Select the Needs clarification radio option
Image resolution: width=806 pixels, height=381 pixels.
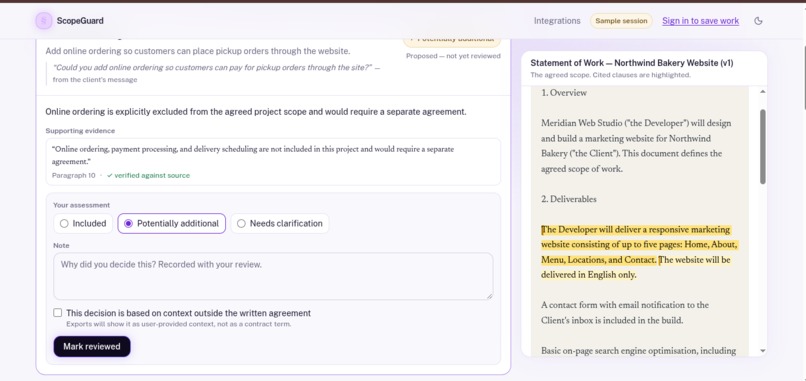(x=280, y=224)
